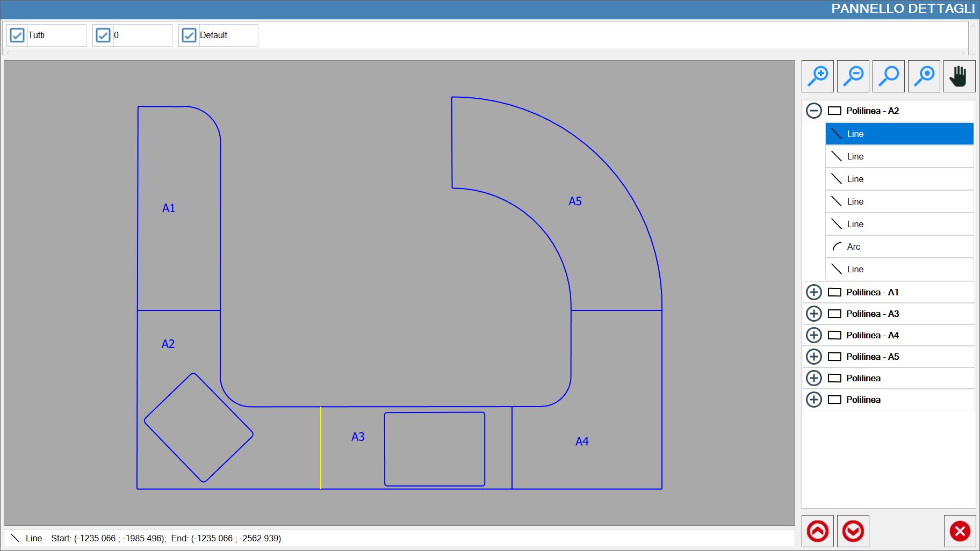Click the rectangle icon beside Polilinea - A2

(834, 111)
